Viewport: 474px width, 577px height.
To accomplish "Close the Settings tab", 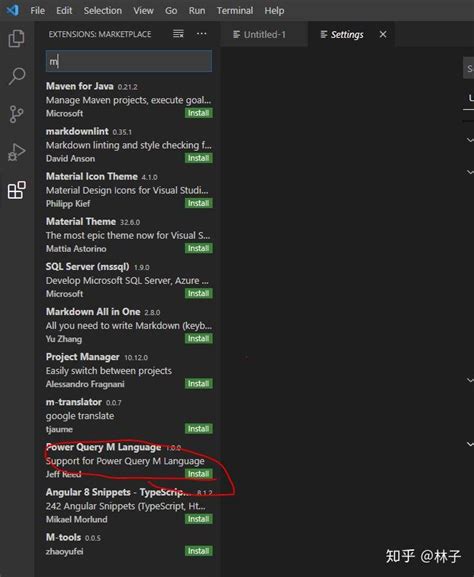I will point(383,34).
